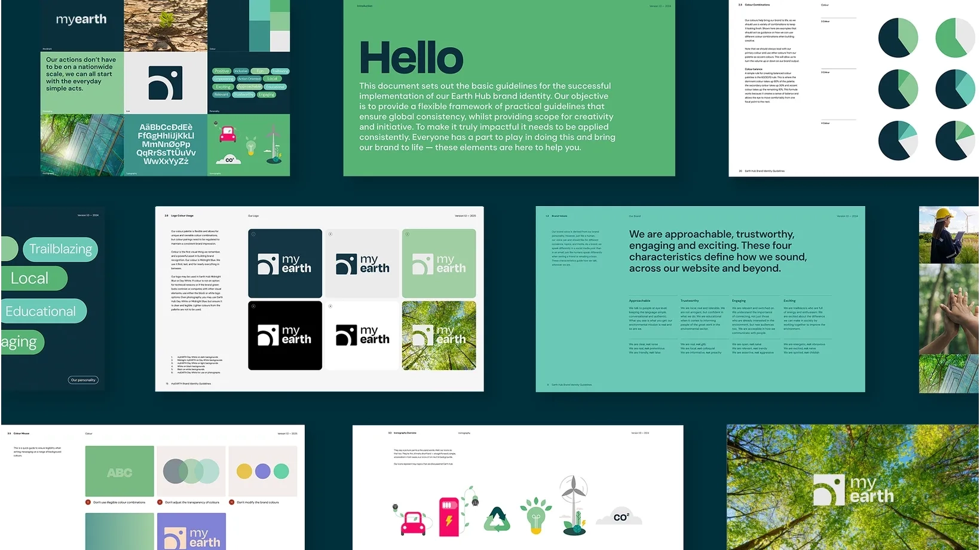The image size is (980, 550).
Task: Click the dark square logo mark on grey tile
Action: tap(166, 82)
